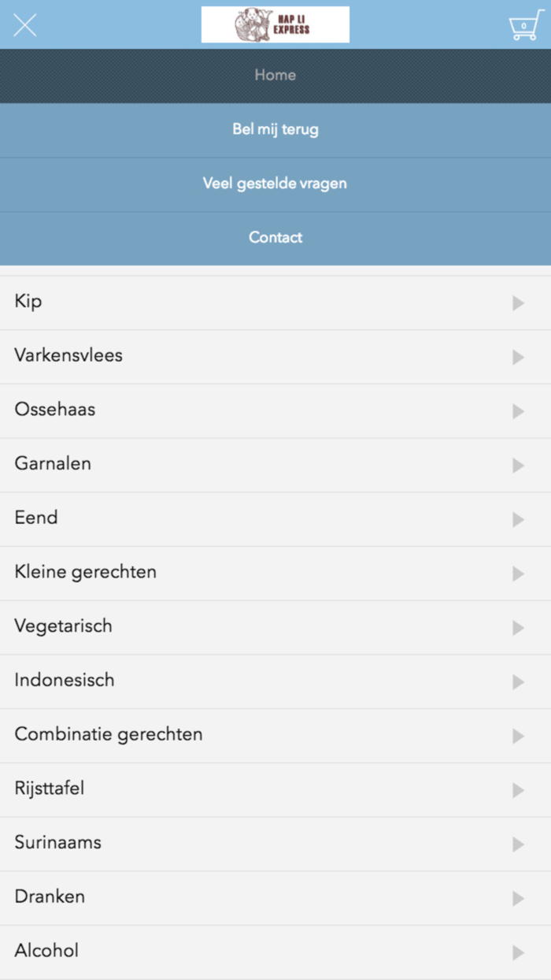Click arrow icon beside Alcohol
Screen dimensions: 551x980
pos(518,952)
